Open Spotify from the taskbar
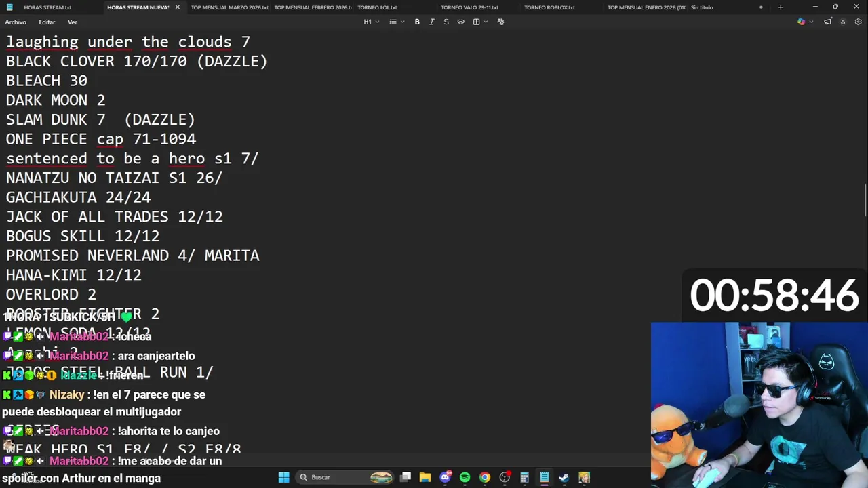Image resolution: width=868 pixels, height=488 pixels. (x=465, y=477)
